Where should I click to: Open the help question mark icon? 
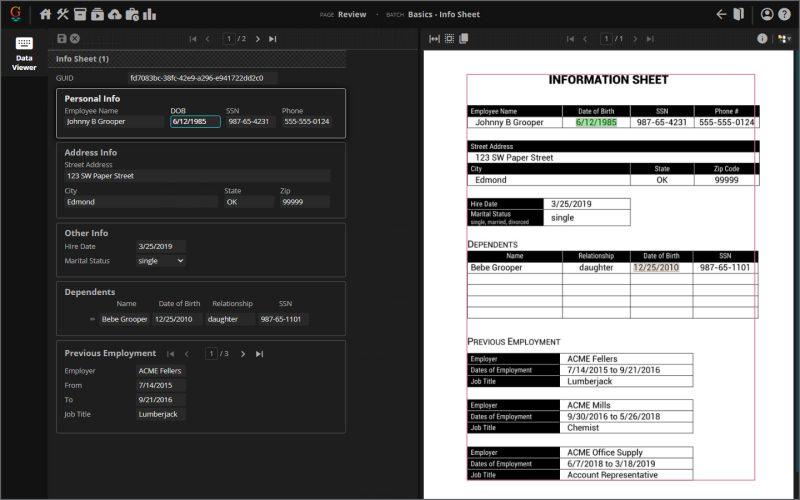[x=784, y=14]
